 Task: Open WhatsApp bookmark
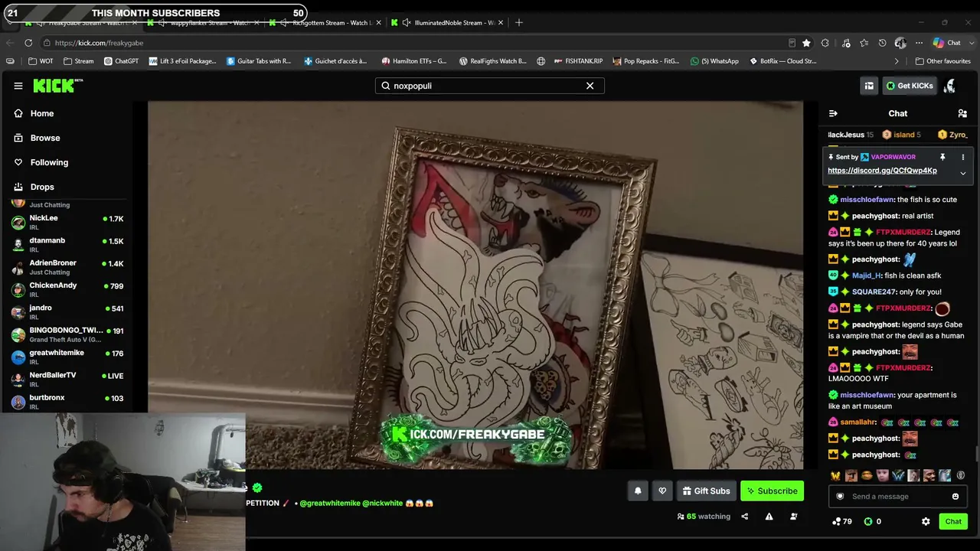pyautogui.click(x=714, y=61)
